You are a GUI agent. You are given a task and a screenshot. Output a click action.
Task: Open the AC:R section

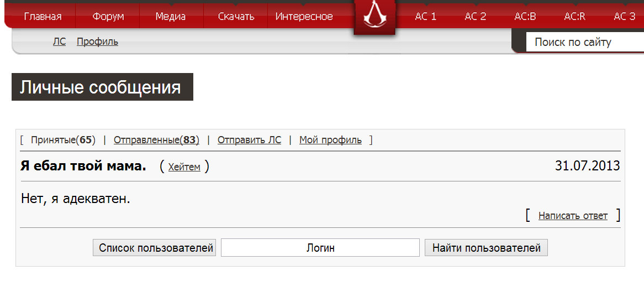click(x=574, y=17)
